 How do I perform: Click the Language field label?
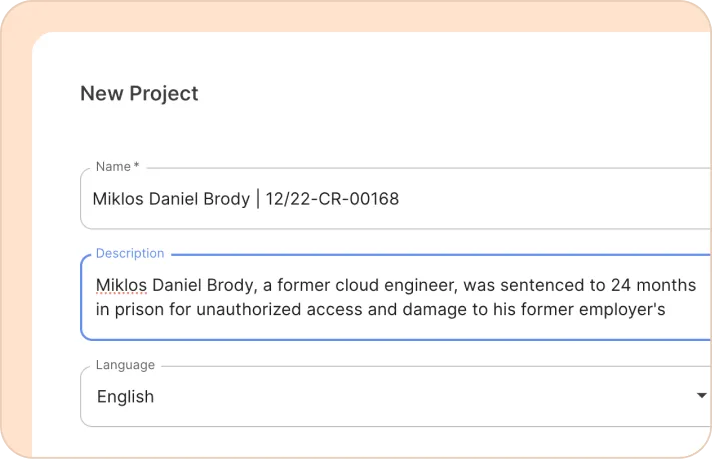[125, 365]
